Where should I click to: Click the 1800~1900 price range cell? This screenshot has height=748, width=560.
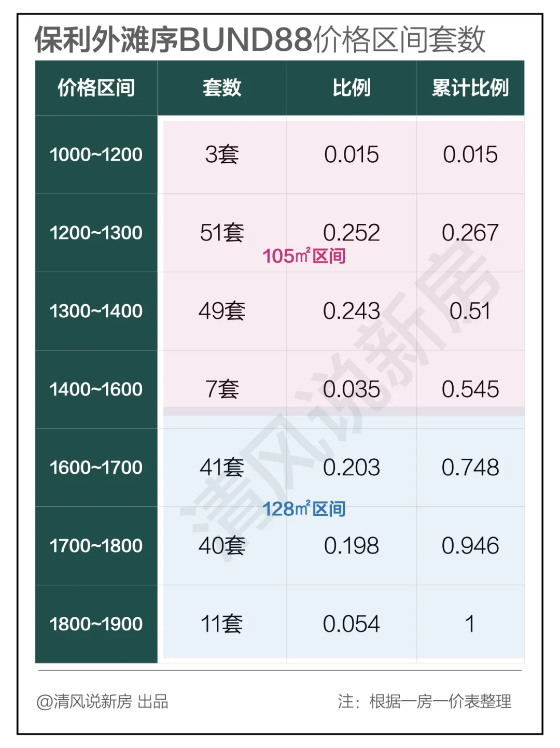click(x=96, y=624)
